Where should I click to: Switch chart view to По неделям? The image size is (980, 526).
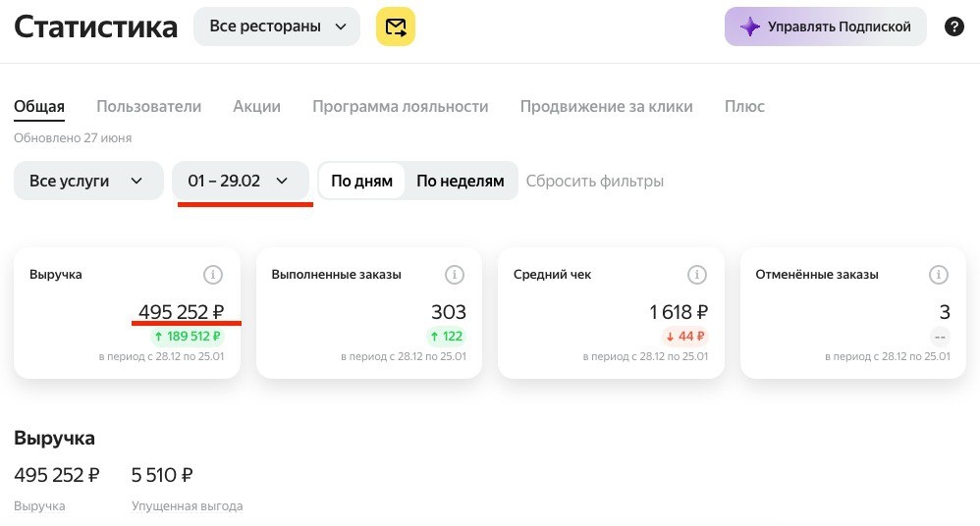coord(460,181)
